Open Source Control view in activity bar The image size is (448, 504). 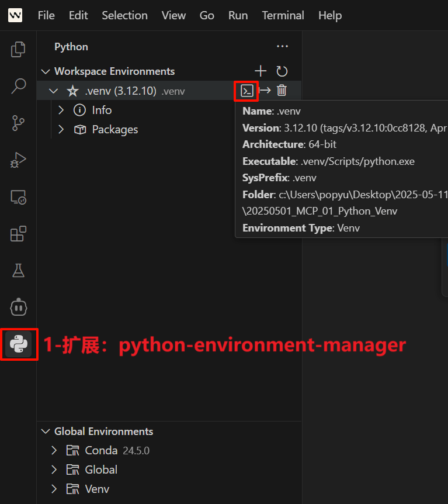(x=18, y=123)
